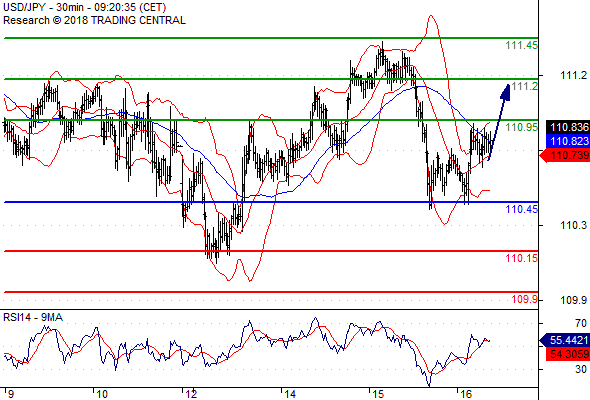The width and height of the screenshot is (590, 400).
Task: Click date marker 12 on time axis
Action: pyautogui.click(x=191, y=394)
